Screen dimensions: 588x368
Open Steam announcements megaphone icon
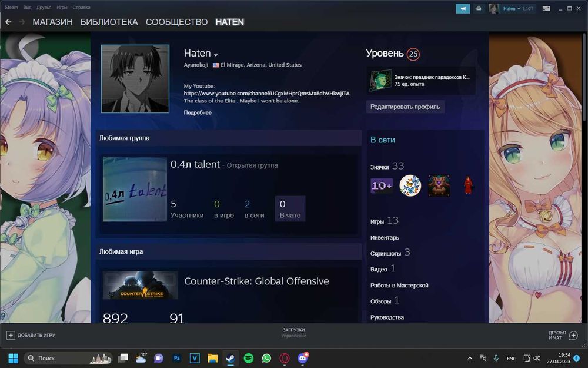[463, 9]
